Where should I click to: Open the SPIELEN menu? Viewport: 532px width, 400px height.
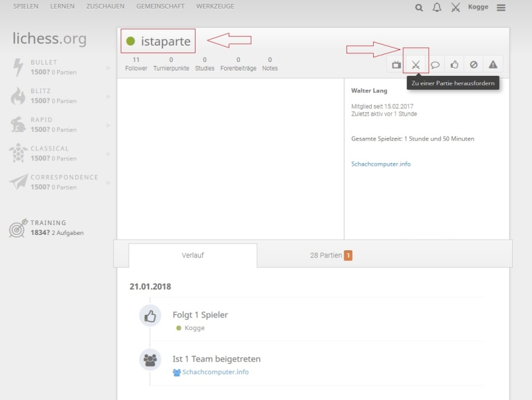[x=26, y=7]
